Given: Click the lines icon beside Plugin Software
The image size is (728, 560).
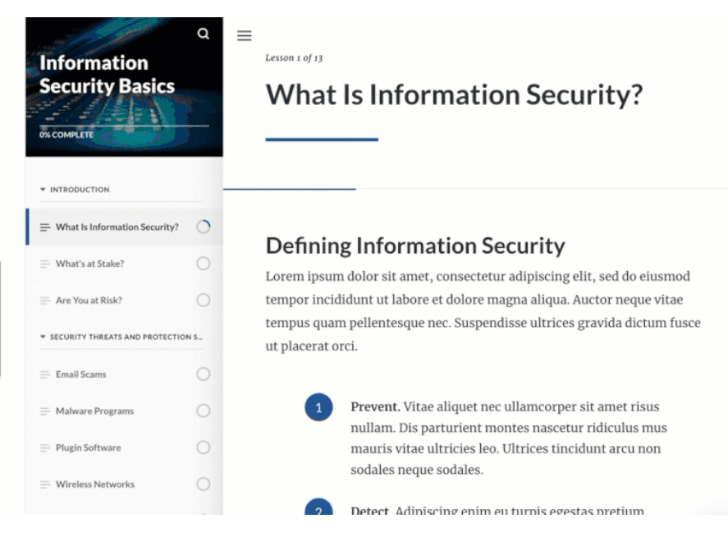Looking at the screenshot, I should pyautogui.click(x=44, y=448).
